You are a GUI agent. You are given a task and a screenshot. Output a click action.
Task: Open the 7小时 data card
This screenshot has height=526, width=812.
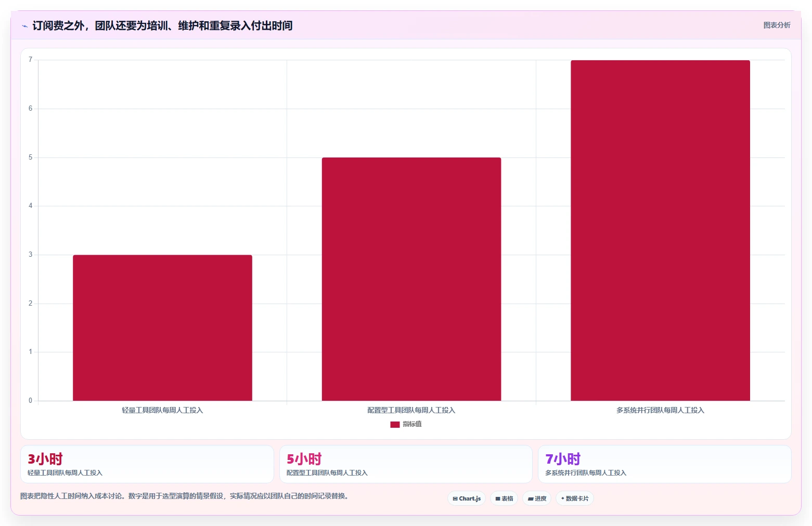tap(665, 464)
